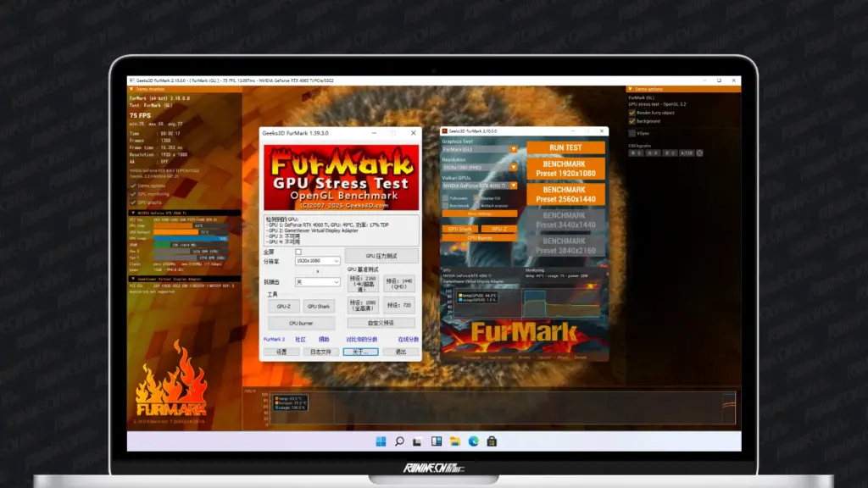Image resolution: width=868 pixels, height=488 pixels.
Task: Enable the Fullscreen checkbox in FurMark 2
Action: coord(445,198)
